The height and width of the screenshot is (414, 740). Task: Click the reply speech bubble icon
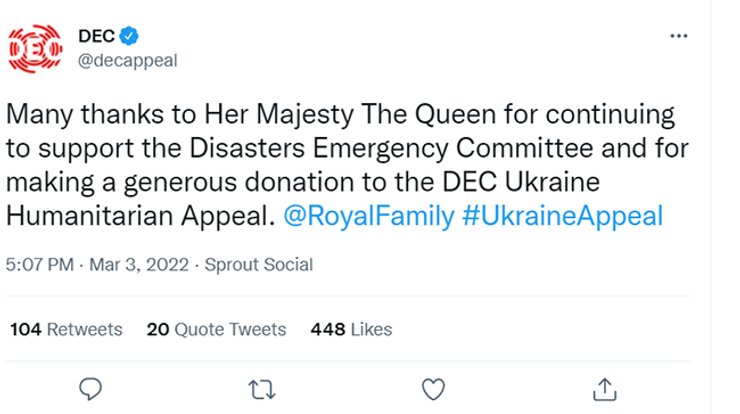[x=91, y=386]
